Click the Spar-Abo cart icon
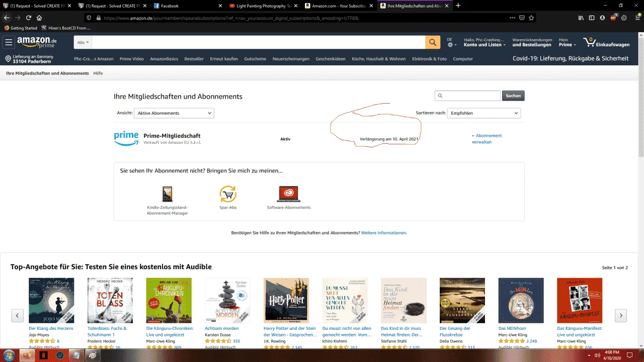644x362 pixels. [228, 194]
